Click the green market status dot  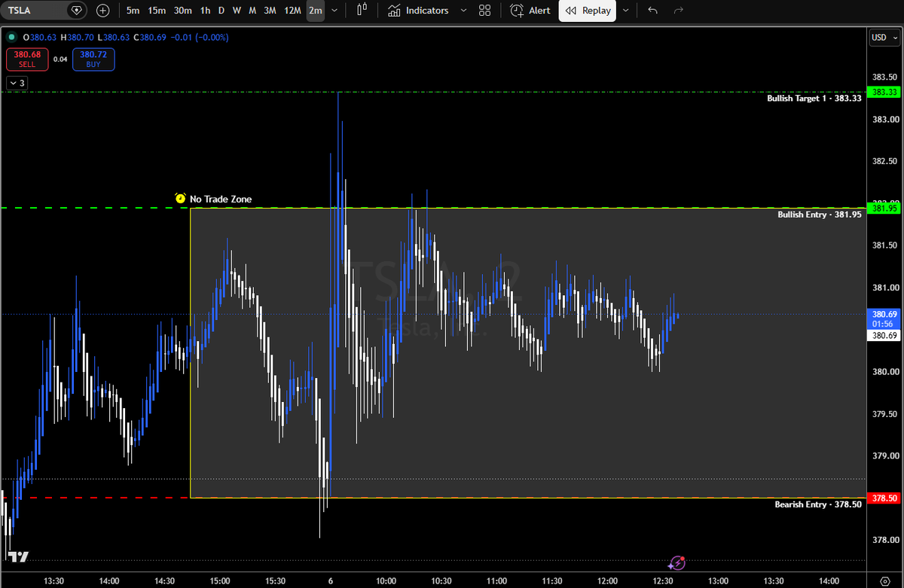(x=11, y=38)
